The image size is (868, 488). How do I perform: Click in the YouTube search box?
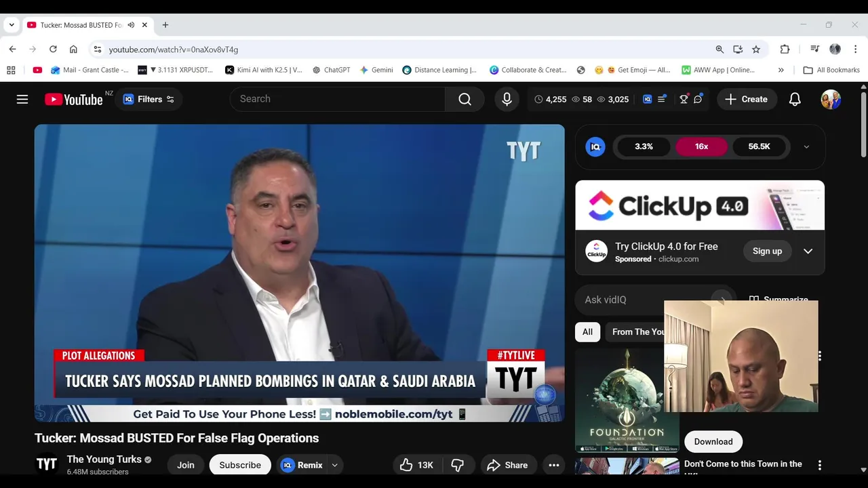click(338, 99)
